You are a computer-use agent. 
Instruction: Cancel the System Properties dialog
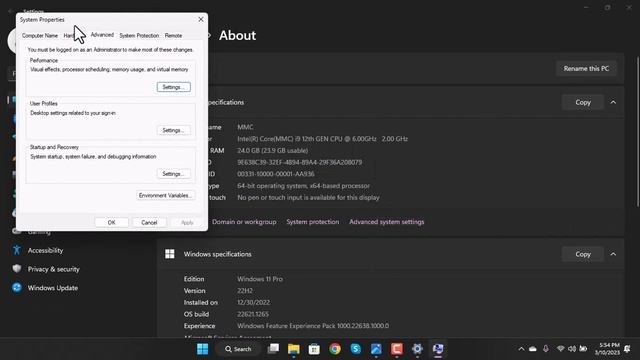coord(149,222)
